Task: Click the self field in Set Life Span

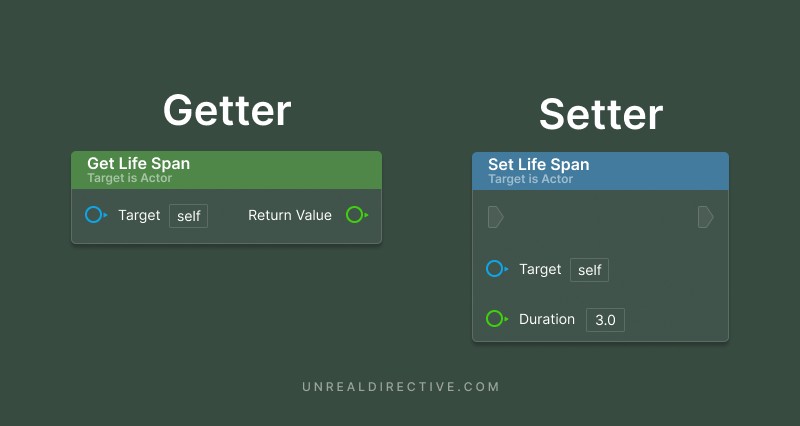Action: pos(589,270)
